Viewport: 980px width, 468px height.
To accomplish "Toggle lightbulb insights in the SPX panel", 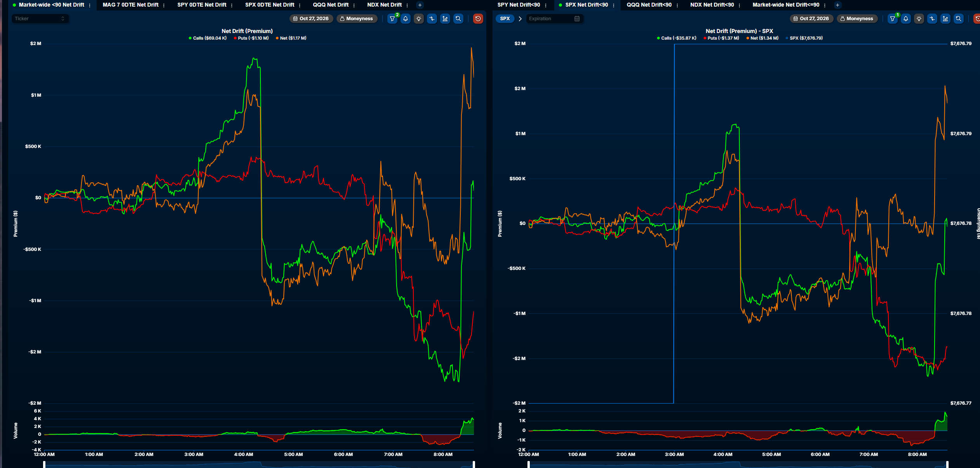I will pos(919,19).
